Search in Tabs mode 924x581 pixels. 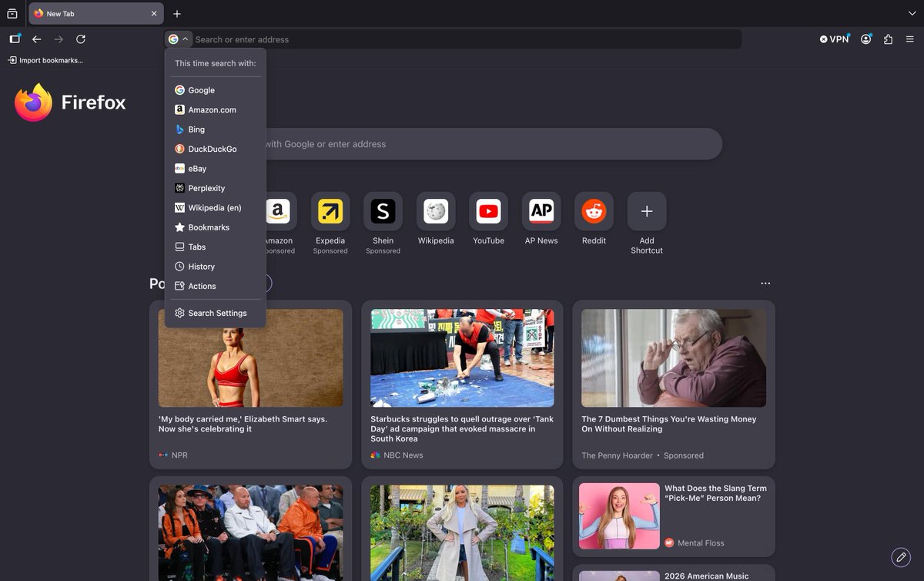[216, 247]
